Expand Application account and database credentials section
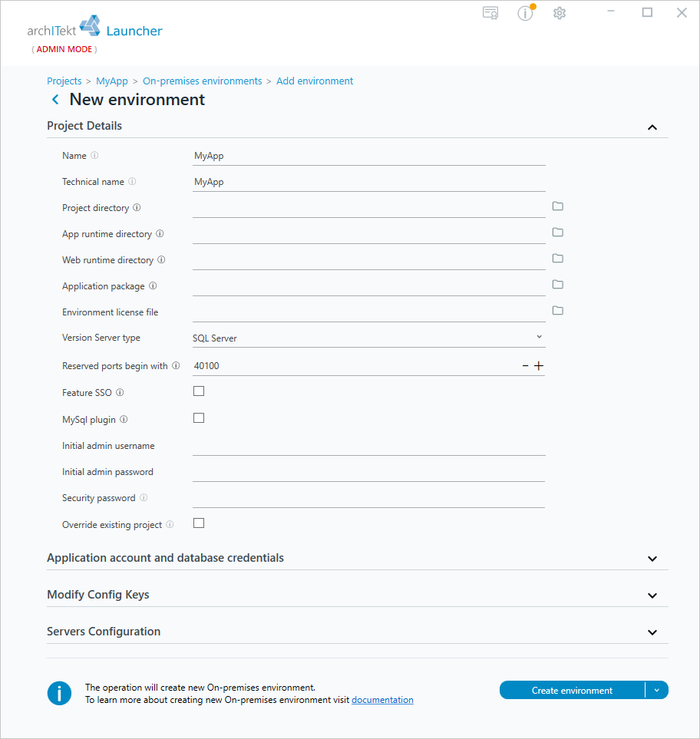The width and height of the screenshot is (700, 739). pos(358,558)
